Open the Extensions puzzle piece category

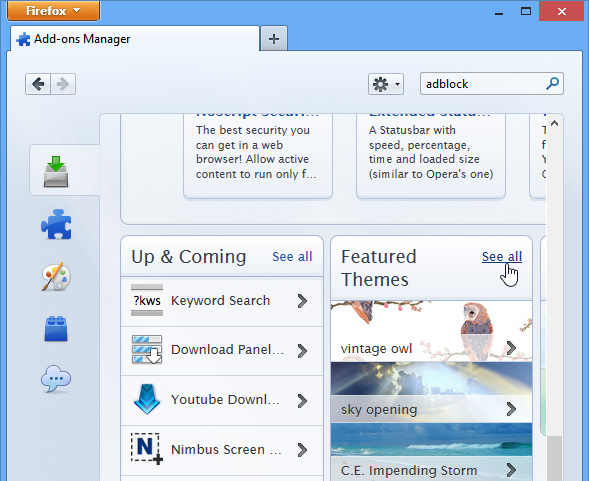pos(56,224)
